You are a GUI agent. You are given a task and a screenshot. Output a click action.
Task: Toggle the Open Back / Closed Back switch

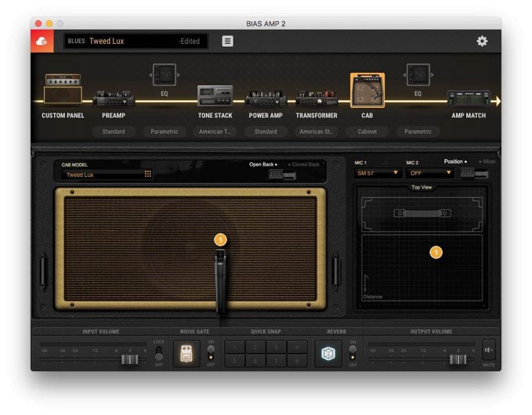[282, 175]
